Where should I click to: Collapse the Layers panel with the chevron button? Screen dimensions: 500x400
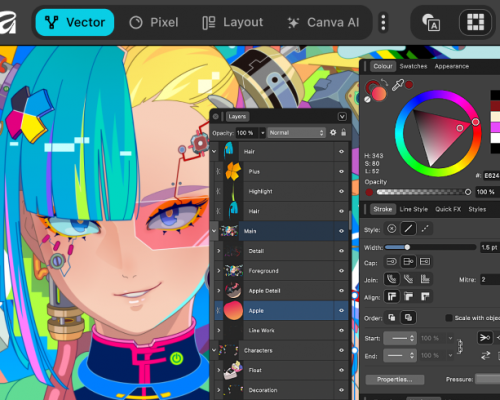342,117
